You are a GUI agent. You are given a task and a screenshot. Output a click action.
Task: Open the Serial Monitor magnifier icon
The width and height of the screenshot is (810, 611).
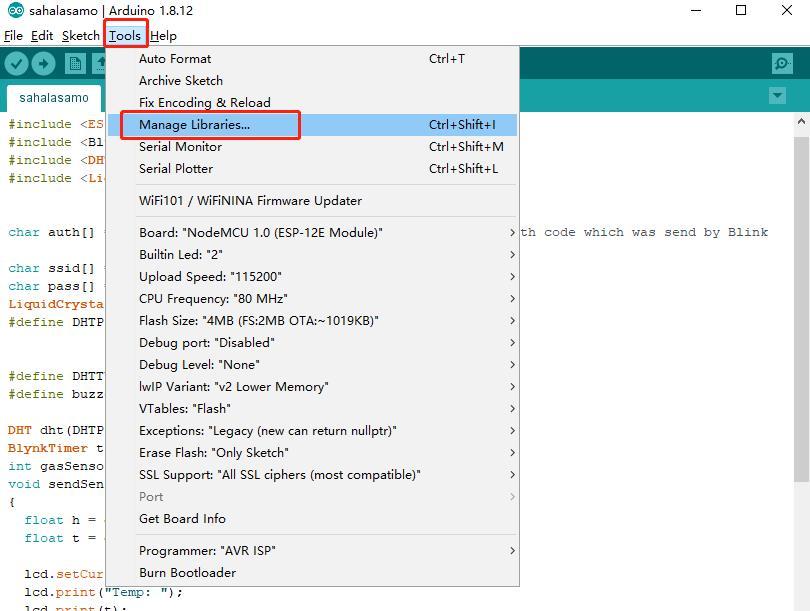click(x=782, y=64)
